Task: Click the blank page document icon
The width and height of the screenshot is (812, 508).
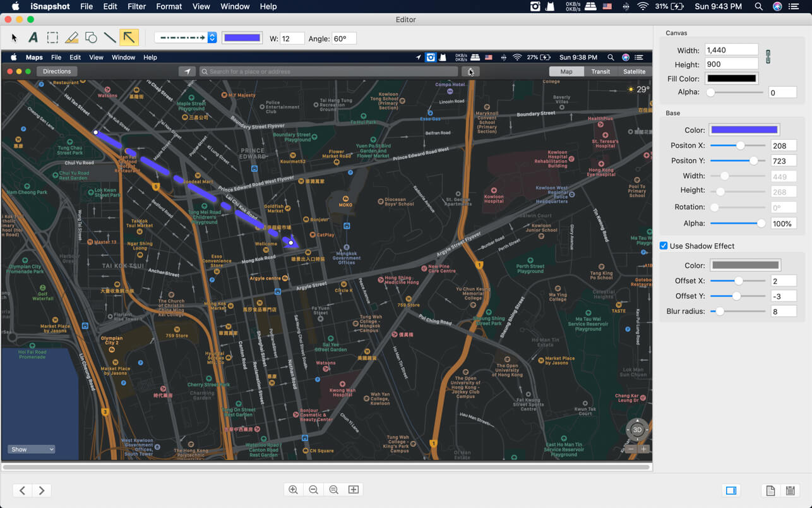Action: (770, 491)
